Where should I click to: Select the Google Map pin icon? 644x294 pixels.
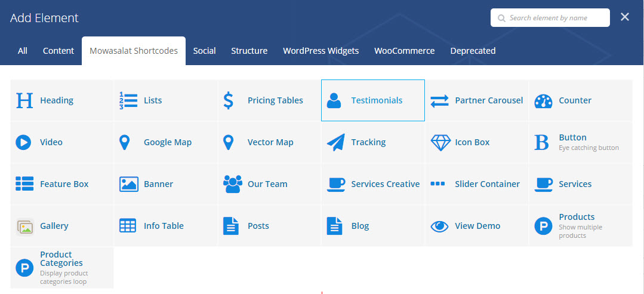[124, 142]
